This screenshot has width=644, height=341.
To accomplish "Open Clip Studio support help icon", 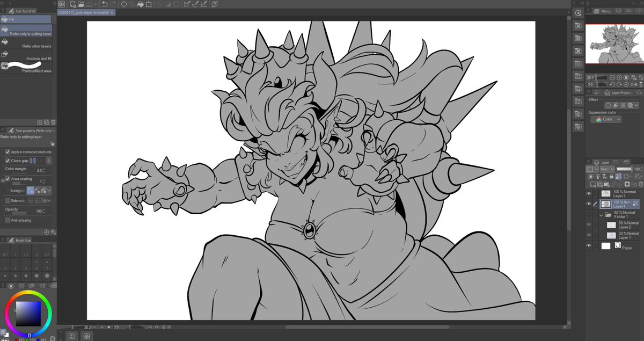I will coord(215,4).
